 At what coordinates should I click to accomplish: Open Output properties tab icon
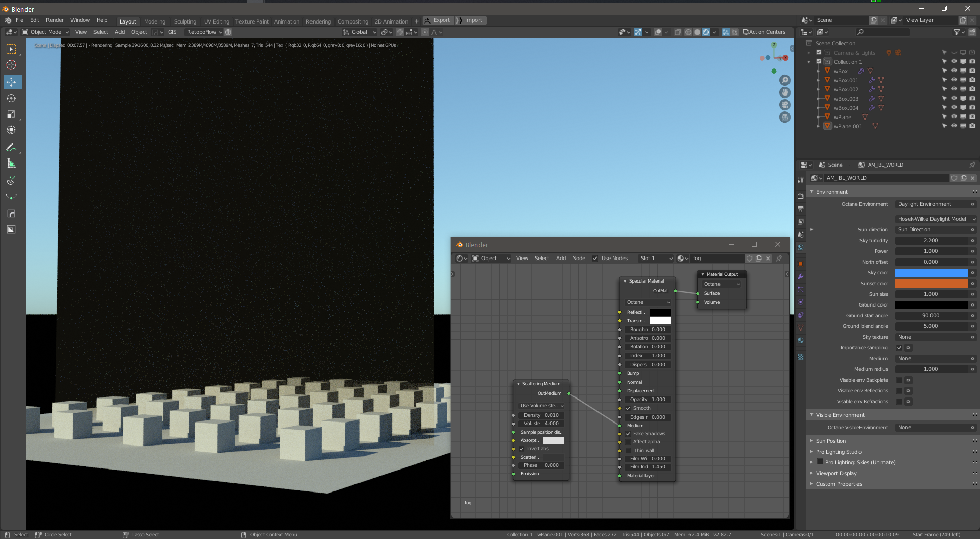point(801,209)
